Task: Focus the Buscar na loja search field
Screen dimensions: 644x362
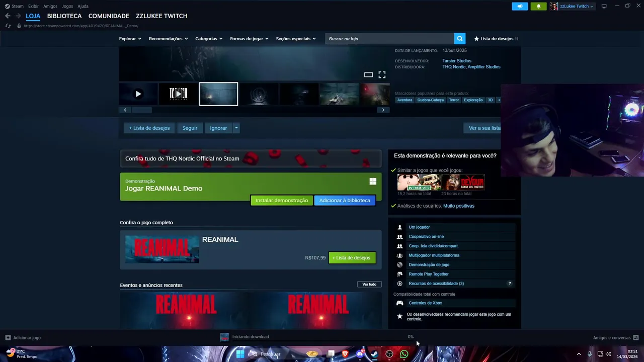Action: (x=389, y=39)
